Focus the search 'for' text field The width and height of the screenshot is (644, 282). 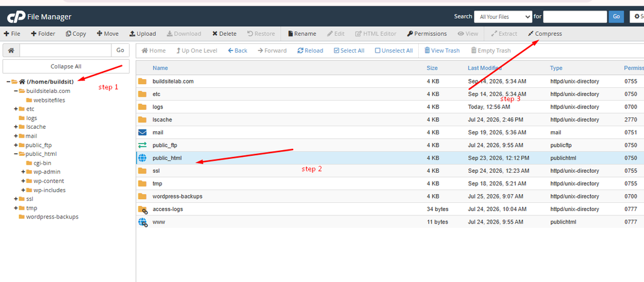575,17
